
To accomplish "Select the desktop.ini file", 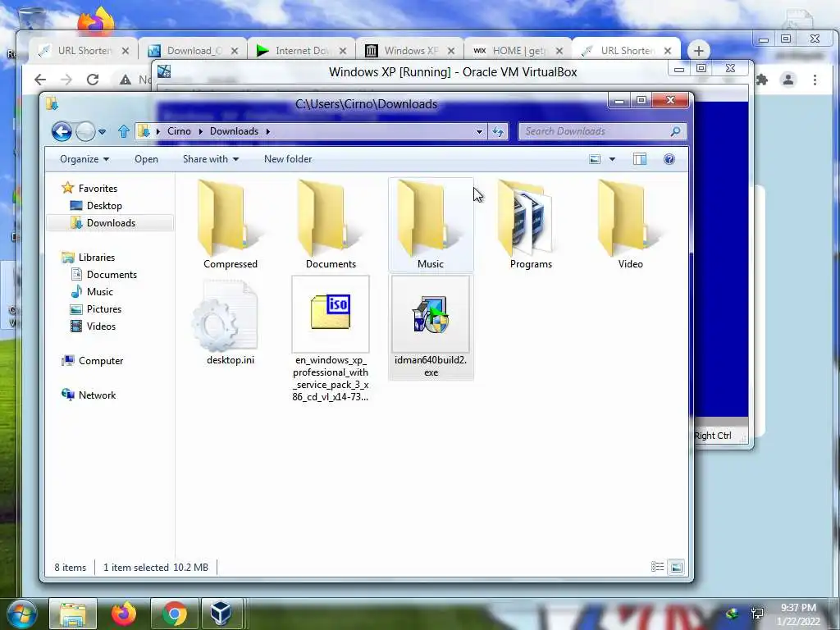I will tap(231, 322).
